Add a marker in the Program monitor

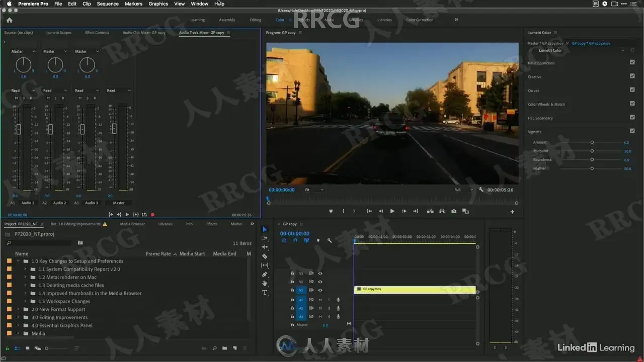[x=331, y=211]
